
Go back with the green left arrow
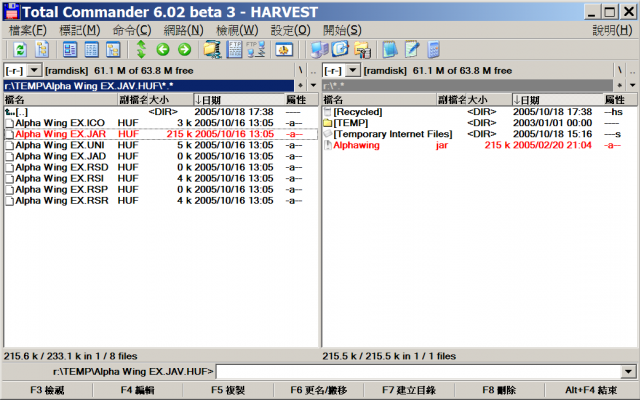(163, 50)
